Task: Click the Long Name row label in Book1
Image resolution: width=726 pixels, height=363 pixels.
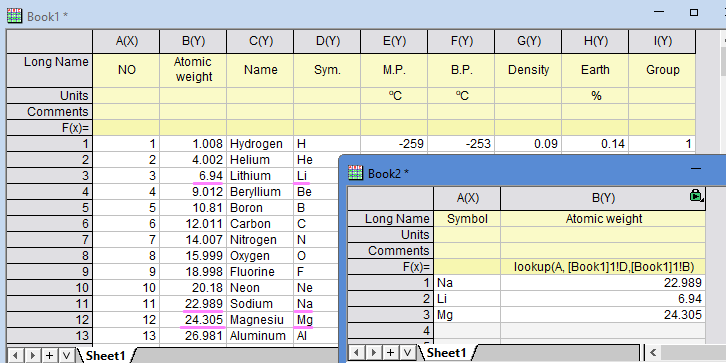Action: click(x=49, y=70)
